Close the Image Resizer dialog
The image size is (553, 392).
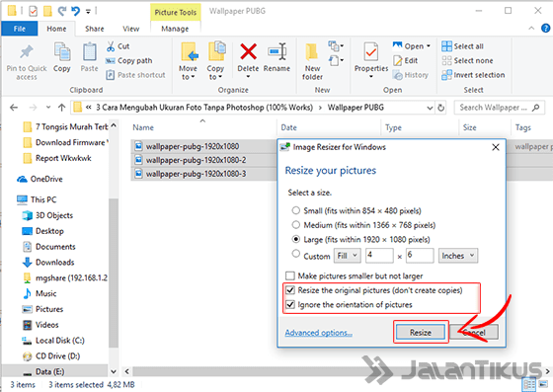(496, 147)
